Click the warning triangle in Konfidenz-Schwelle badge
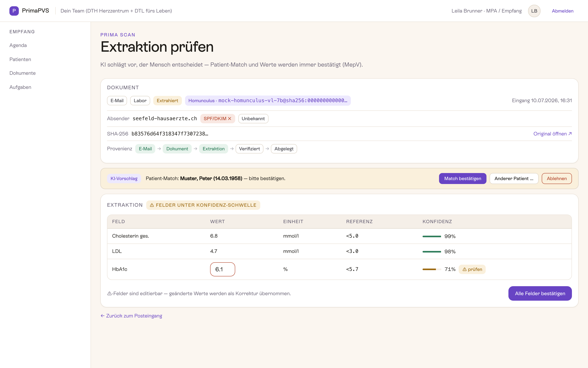This screenshot has width=588, height=368. pyautogui.click(x=152, y=205)
